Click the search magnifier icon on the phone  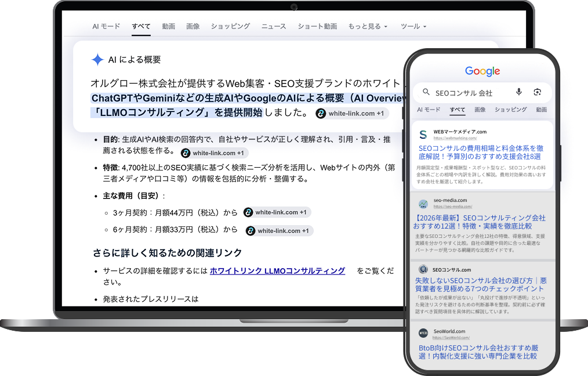pyautogui.click(x=426, y=92)
